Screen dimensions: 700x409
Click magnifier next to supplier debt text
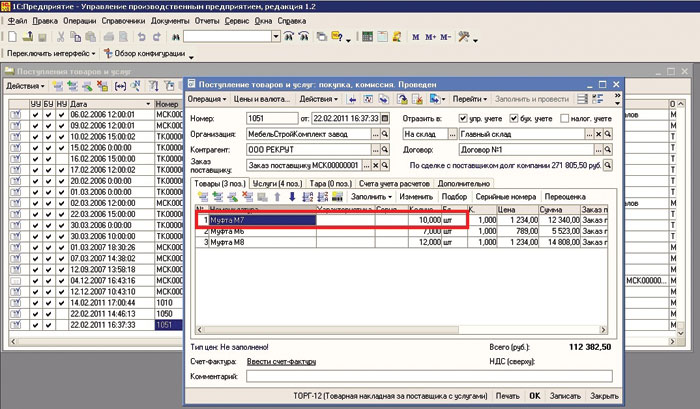click(608, 166)
